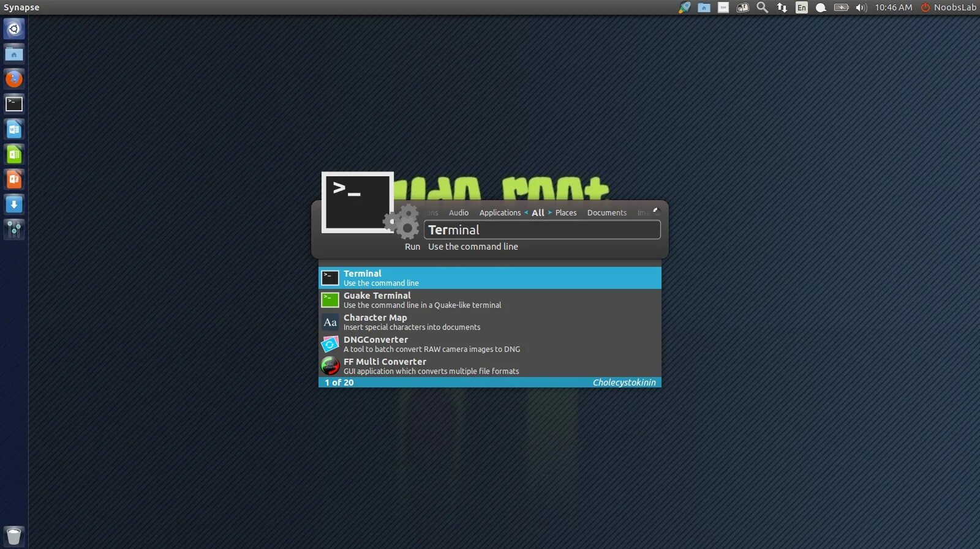Click the 10:46 AM clock
This screenshot has height=549, width=980.
point(894,7)
